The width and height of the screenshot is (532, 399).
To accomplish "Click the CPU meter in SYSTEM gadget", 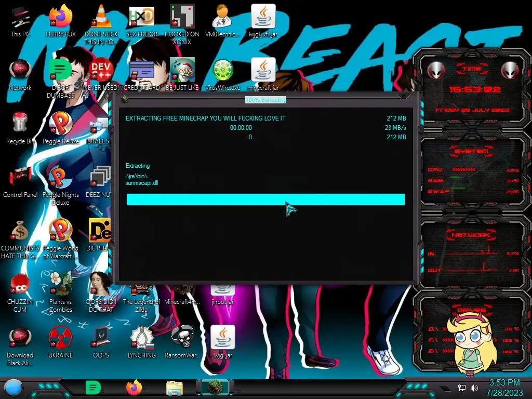I will tap(473, 170).
